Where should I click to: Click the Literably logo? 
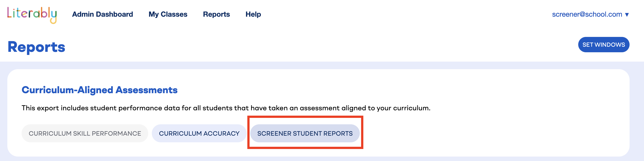click(32, 15)
